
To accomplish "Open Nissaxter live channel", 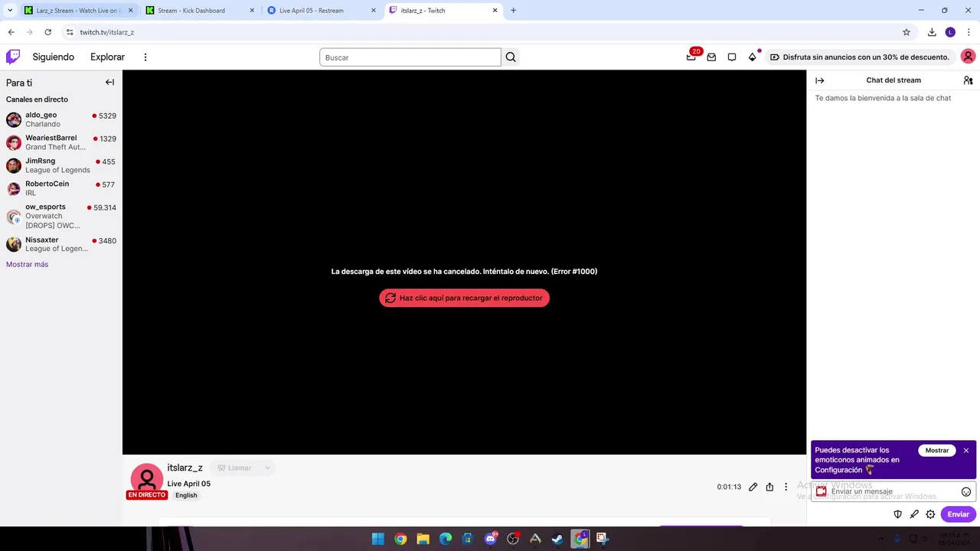I will (x=61, y=244).
